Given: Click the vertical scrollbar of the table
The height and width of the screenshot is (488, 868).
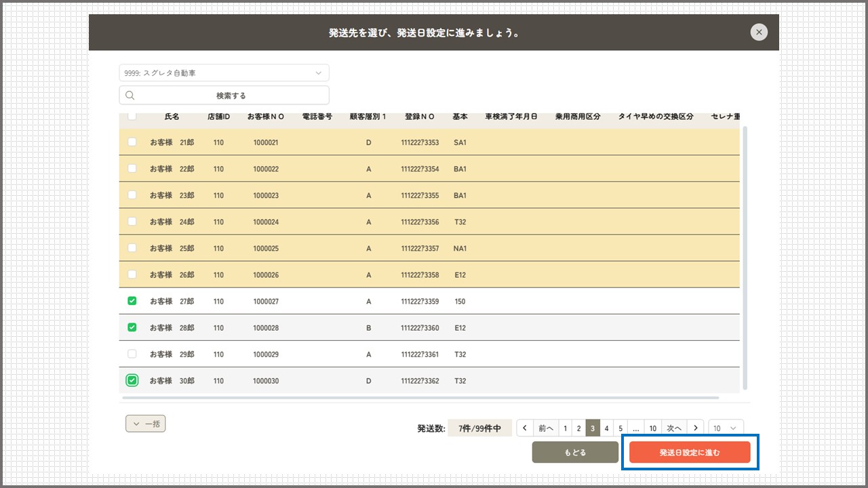Looking at the screenshot, I should pyautogui.click(x=745, y=258).
